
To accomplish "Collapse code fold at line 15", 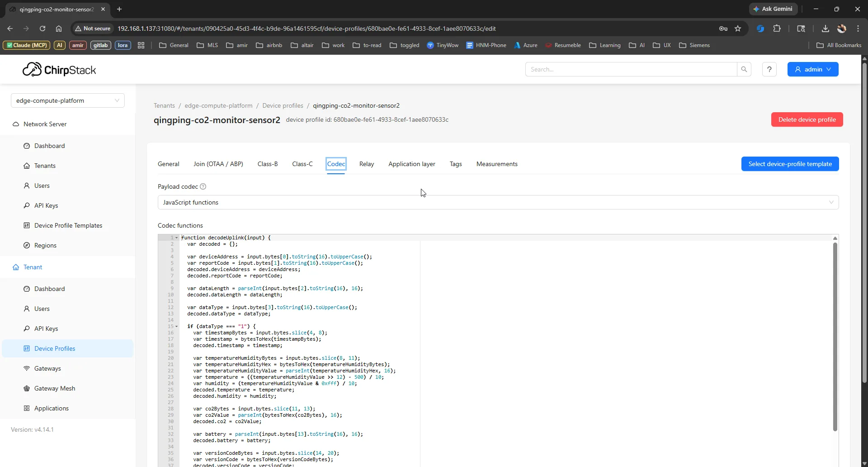I will pos(177,326).
